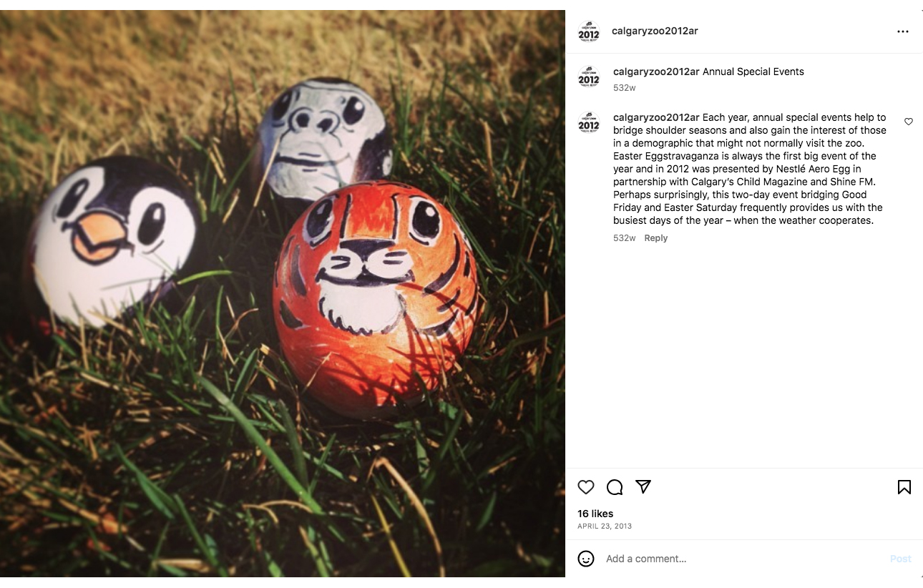
Task: Share the post via paper plane icon
Action: coord(643,487)
